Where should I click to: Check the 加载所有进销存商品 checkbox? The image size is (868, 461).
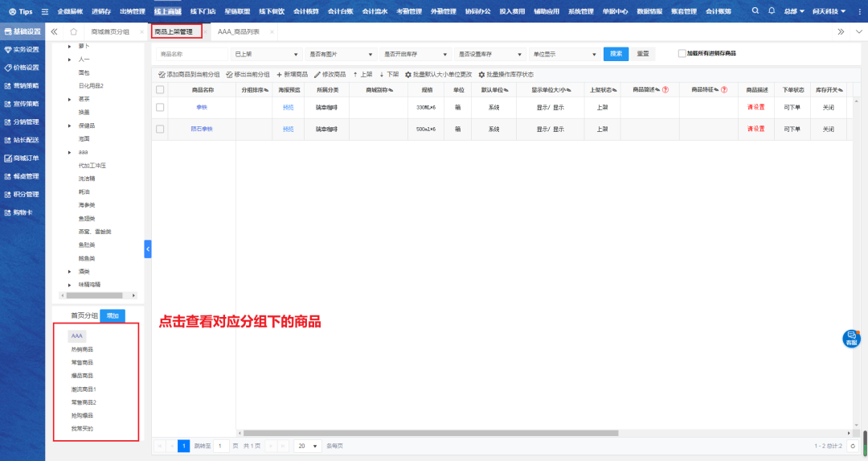(x=682, y=53)
